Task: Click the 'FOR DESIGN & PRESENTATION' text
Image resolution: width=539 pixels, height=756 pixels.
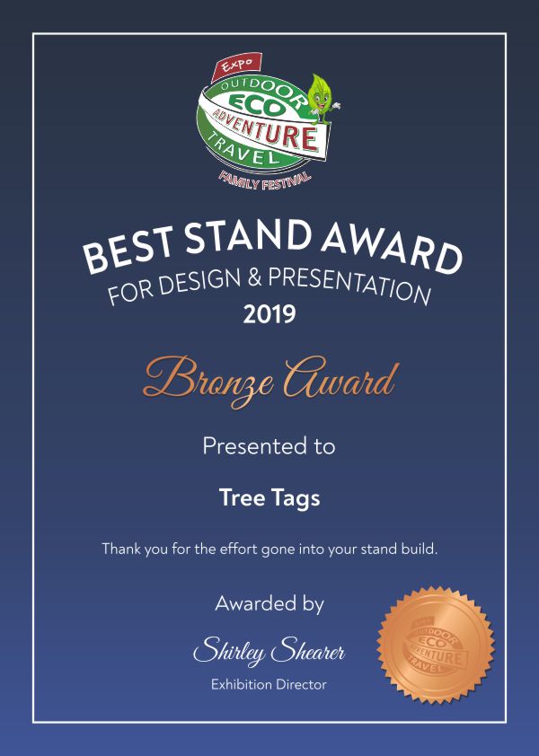Action: 269,286
